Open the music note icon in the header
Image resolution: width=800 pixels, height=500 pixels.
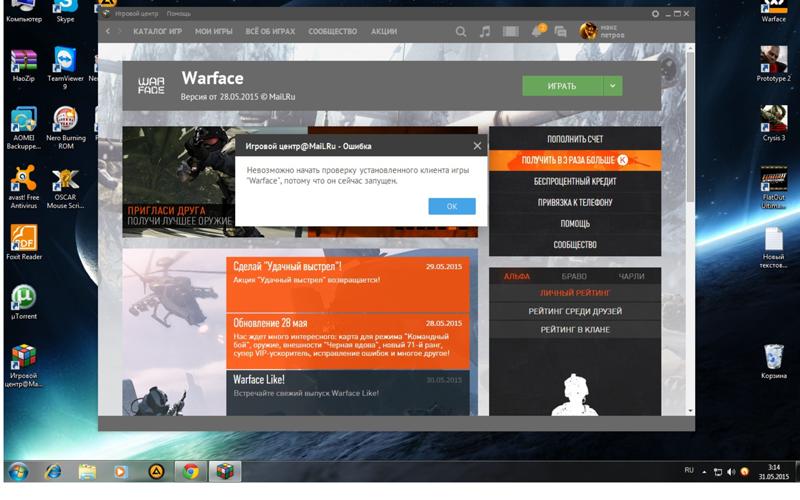(485, 32)
